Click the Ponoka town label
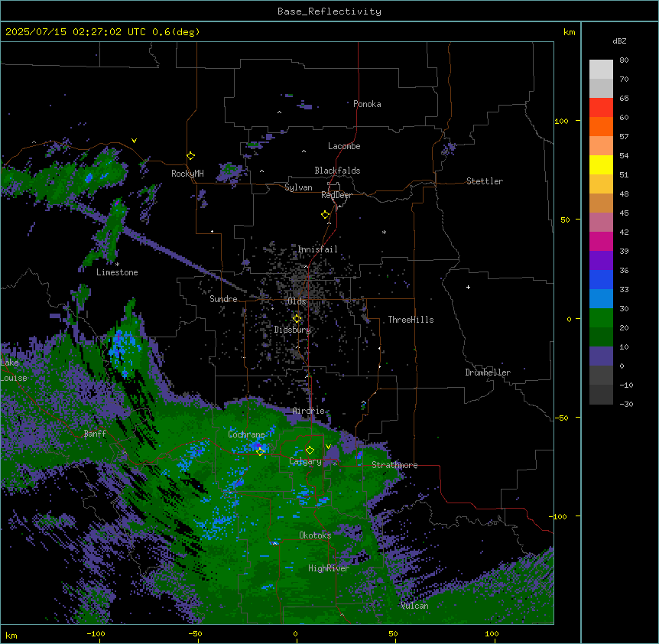This screenshot has height=644, width=659. click(367, 104)
